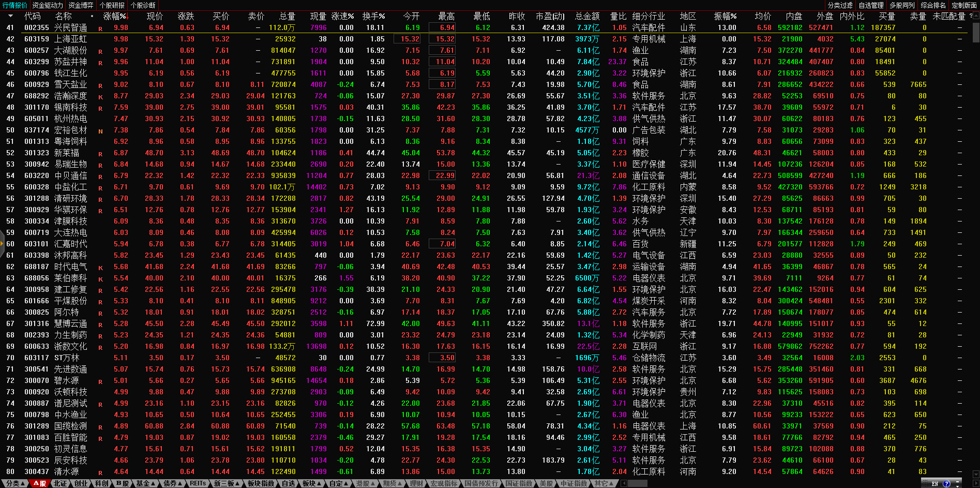980x488 pixels.
Task: Switch to 资金驱动力 tab
Action: click(48, 5)
